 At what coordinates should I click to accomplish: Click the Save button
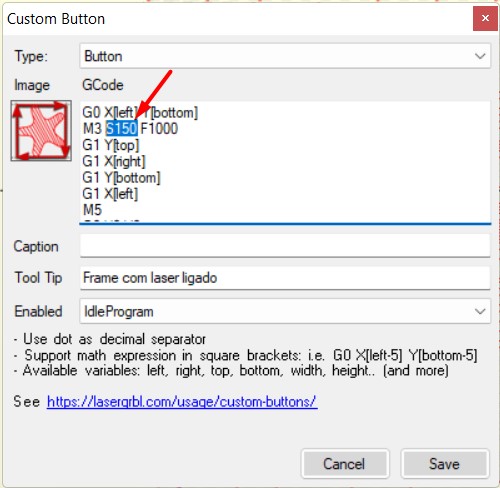445,464
